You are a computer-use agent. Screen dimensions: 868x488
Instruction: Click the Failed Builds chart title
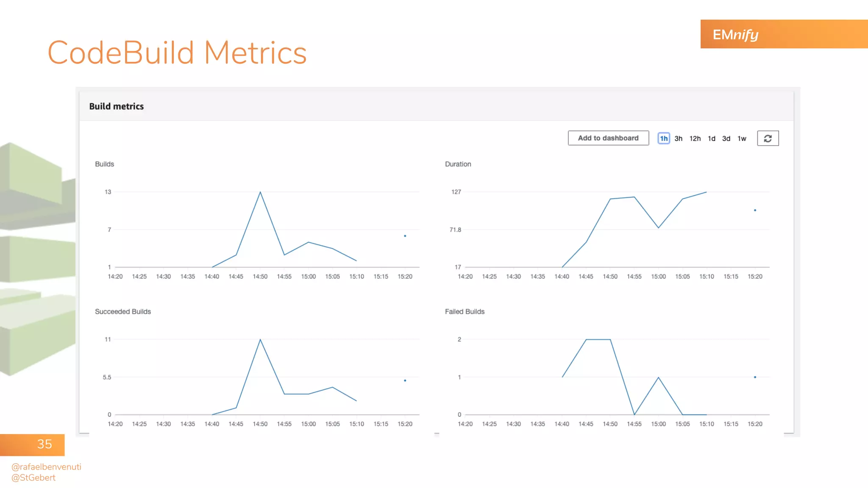click(x=465, y=311)
